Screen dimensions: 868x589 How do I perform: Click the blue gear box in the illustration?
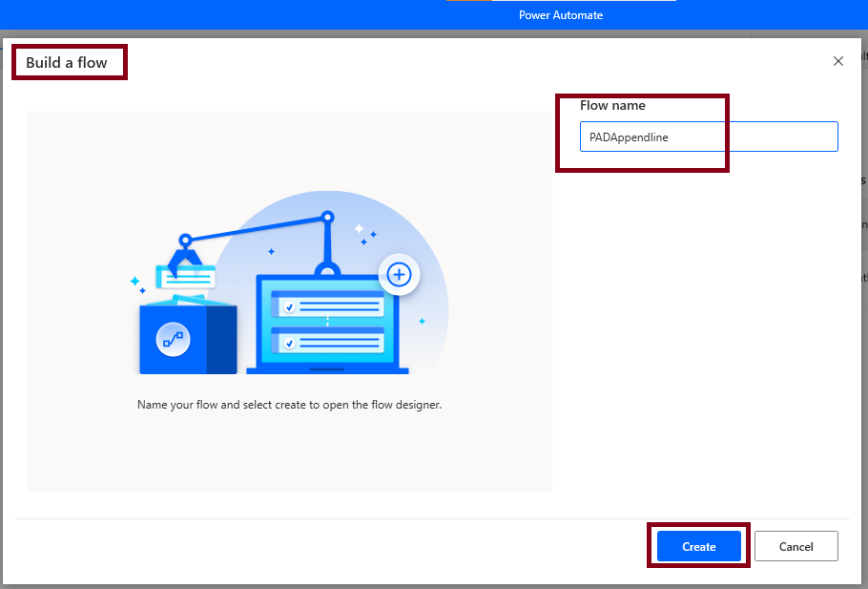pos(189,339)
